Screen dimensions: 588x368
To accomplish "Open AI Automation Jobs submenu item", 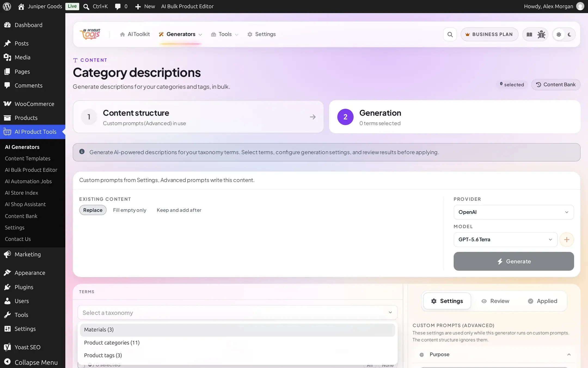I will [28, 181].
